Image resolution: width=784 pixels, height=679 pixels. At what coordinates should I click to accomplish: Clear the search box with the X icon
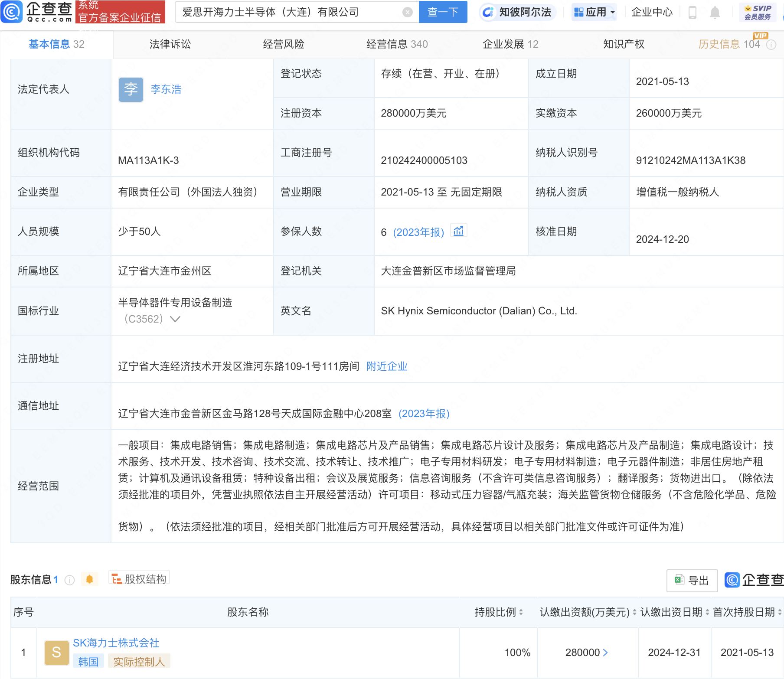pos(407,12)
